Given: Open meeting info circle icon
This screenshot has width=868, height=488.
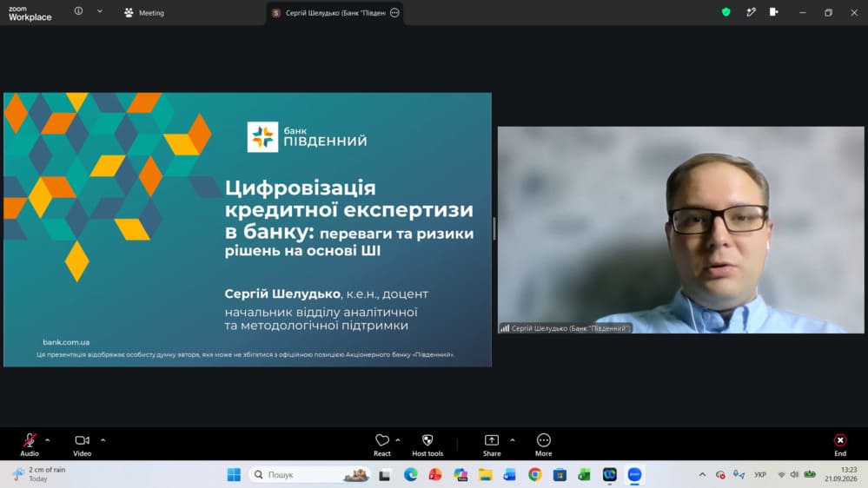Looking at the screenshot, I should [x=78, y=11].
